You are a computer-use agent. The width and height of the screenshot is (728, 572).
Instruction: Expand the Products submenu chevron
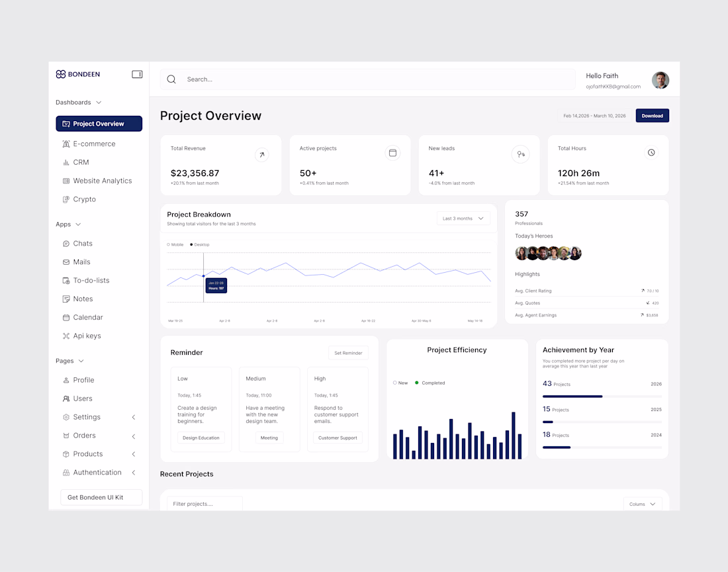(133, 454)
